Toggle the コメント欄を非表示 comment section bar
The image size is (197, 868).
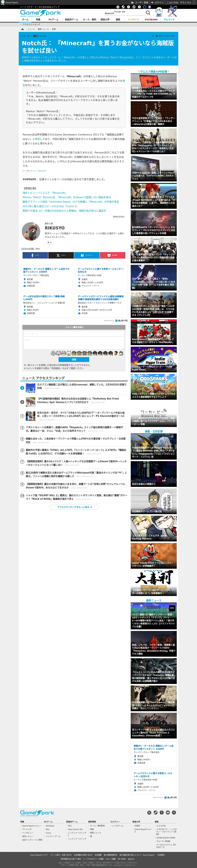coord(74,327)
